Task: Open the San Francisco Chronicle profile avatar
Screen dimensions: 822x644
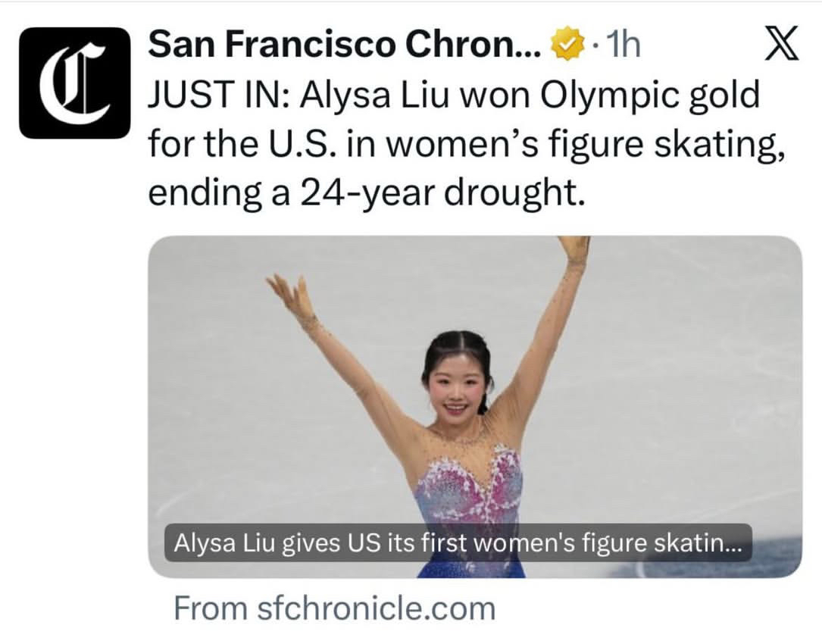Action: click(74, 83)
